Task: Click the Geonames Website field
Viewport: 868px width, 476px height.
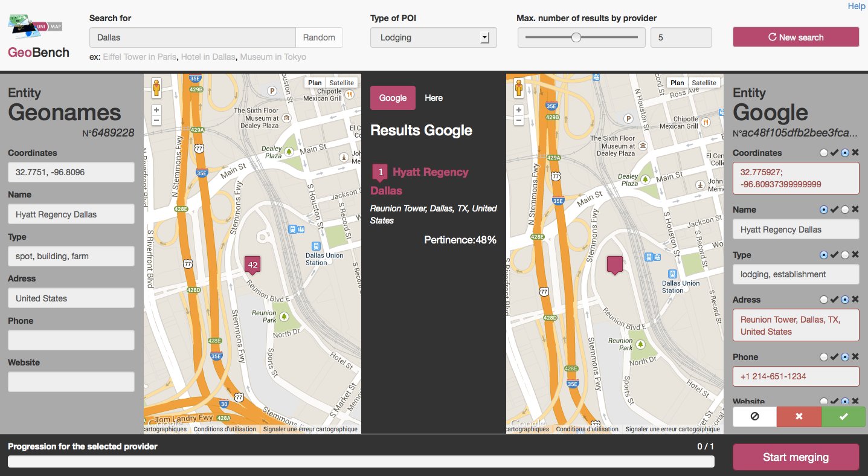Action: 71,382
